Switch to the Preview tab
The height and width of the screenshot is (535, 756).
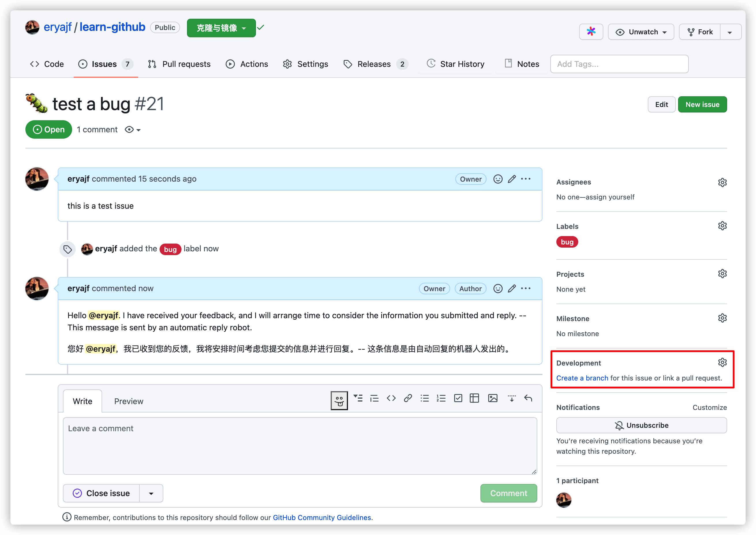point(129,401)
